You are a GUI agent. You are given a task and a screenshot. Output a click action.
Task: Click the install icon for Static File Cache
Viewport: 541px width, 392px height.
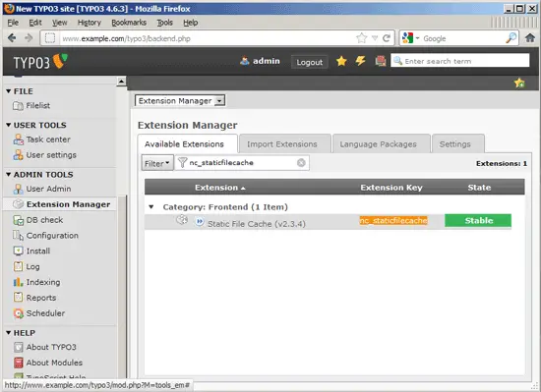pos(182,219)
